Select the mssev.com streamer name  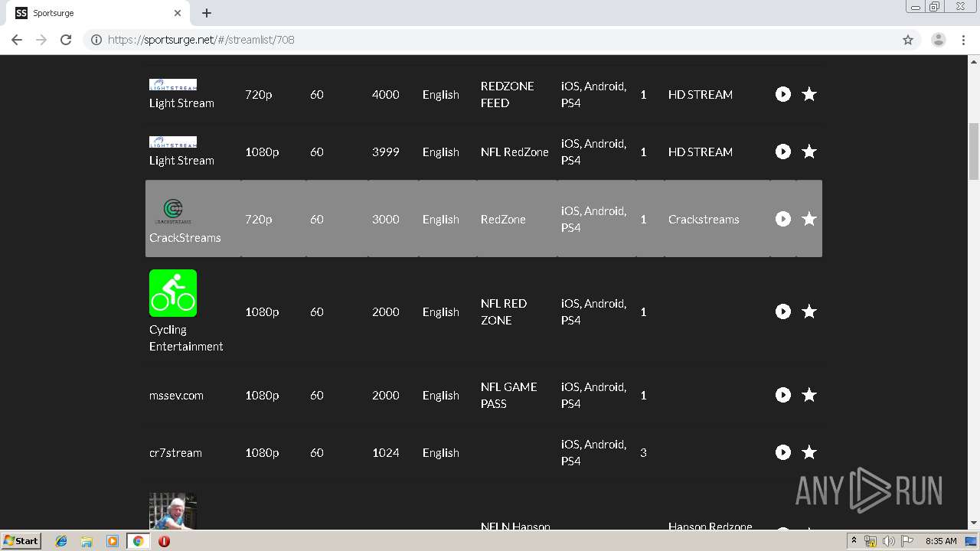click(176, 396)
